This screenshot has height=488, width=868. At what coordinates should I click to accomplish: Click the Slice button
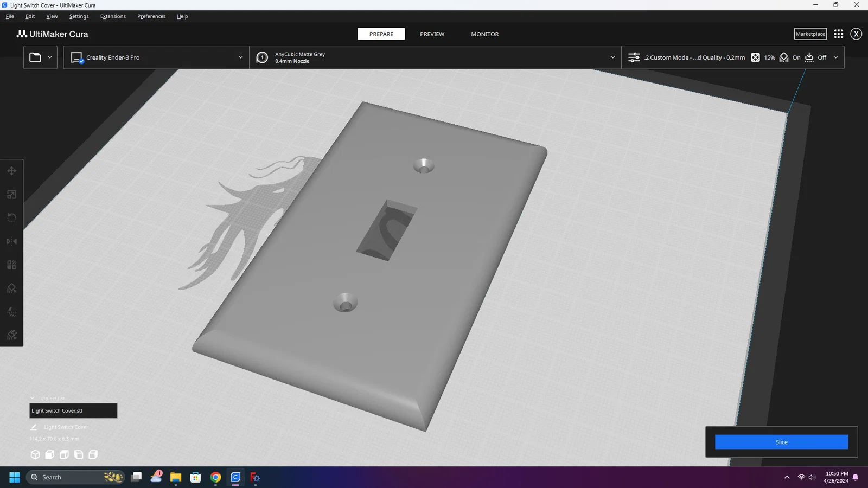point(781,442)
